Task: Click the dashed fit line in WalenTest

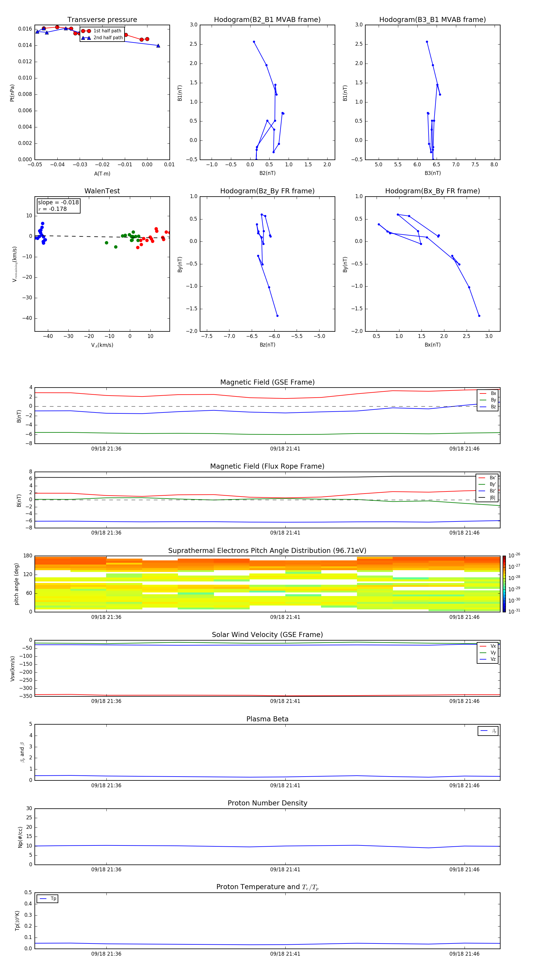Action: pyautogui.click(x=102, y=237)
